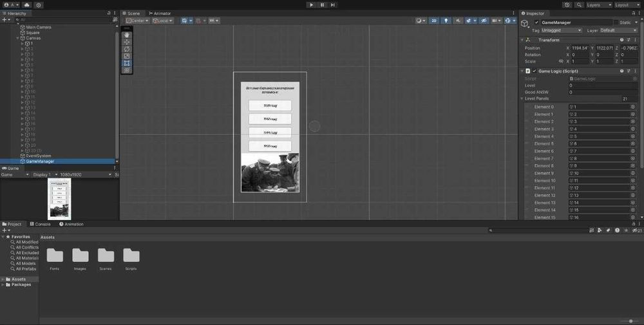This screenshot has width=644, height=325.
Task: Open the Scenes folder
Action: pos(106,259)
